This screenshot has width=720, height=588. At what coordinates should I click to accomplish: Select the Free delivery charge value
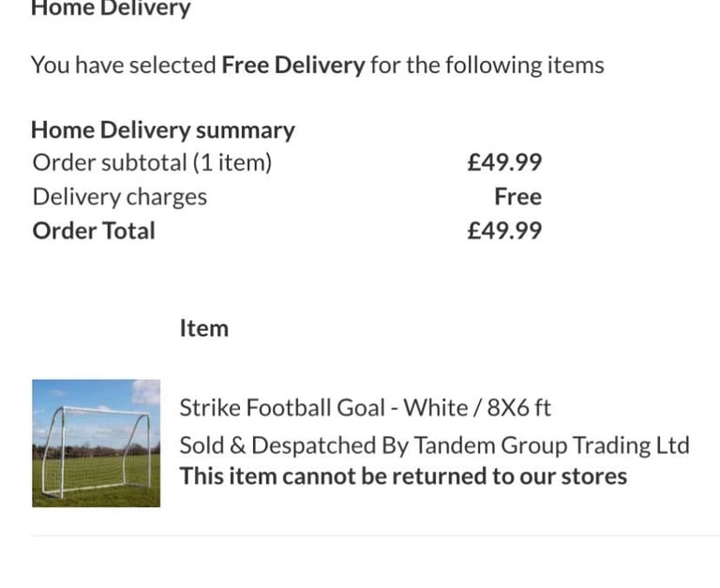517,197
